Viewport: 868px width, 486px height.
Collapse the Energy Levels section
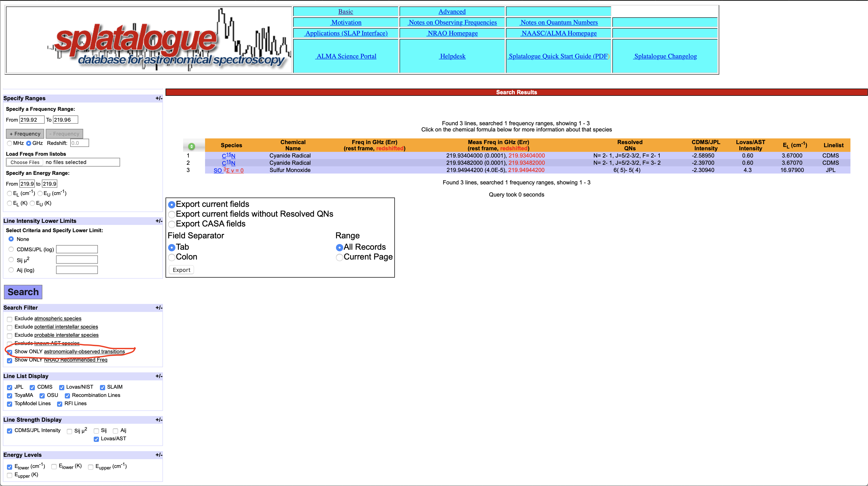coord(159,455)
